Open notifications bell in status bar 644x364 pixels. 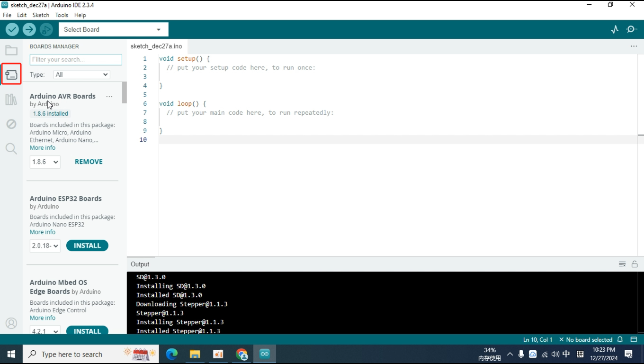click(x=620, y=340)
